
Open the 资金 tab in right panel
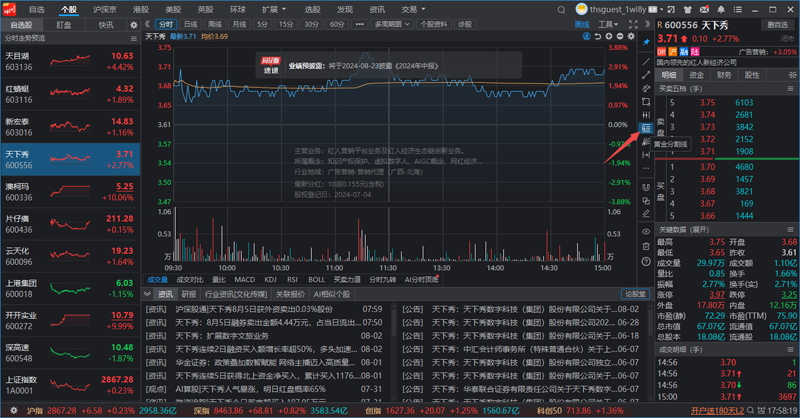(x=697, y=75)
